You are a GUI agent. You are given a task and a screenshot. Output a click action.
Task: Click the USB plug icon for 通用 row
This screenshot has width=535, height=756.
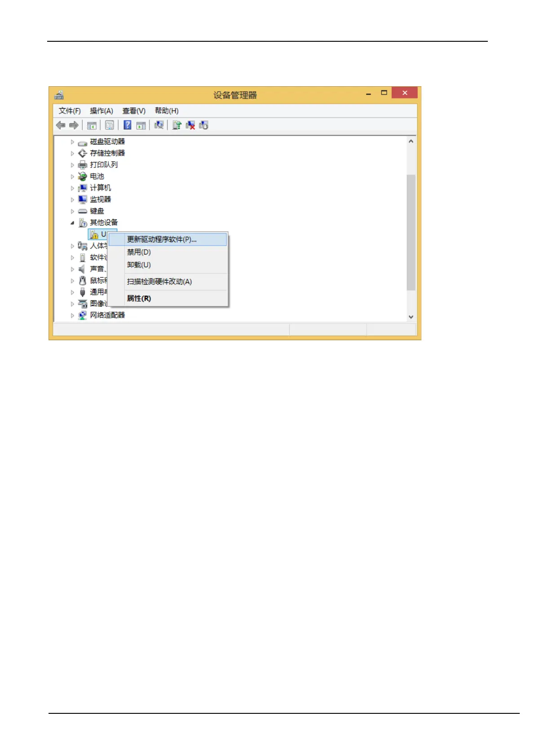click(83, 292)
